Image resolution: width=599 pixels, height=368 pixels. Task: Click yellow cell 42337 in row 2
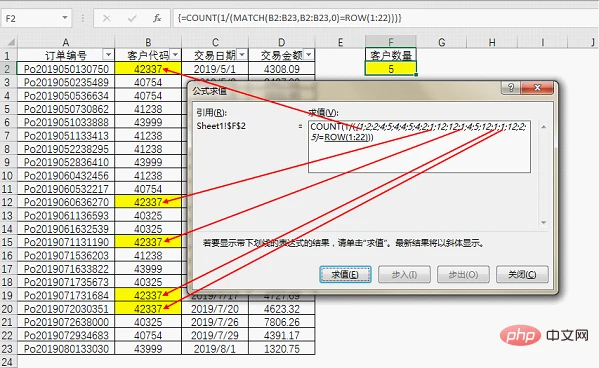pyautogui.click(x=148, y=69)
